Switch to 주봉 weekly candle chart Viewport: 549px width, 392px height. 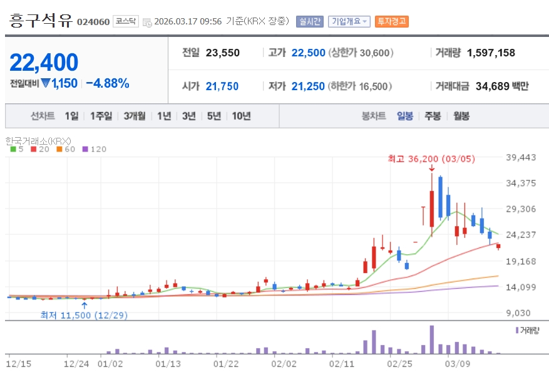click(433, 116)
